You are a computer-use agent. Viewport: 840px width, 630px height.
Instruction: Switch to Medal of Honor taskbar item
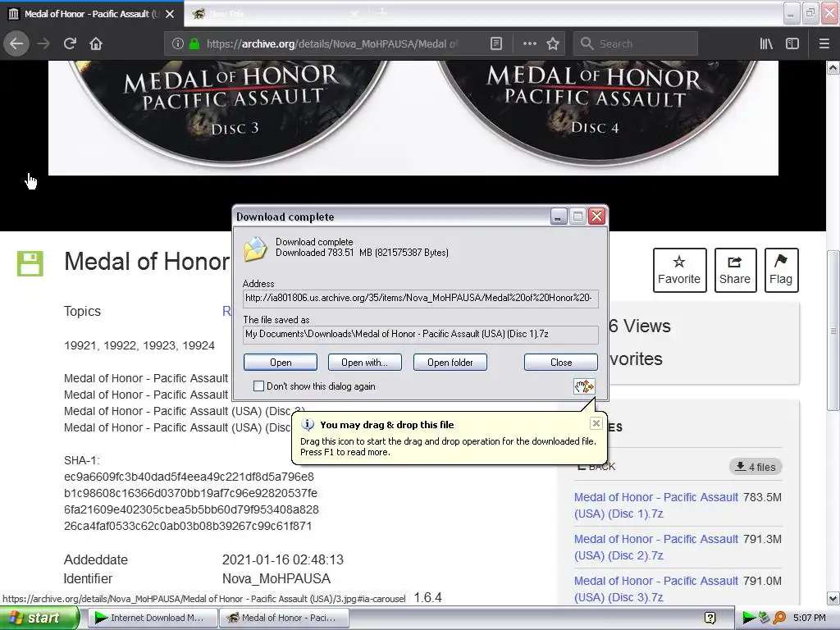284,618
